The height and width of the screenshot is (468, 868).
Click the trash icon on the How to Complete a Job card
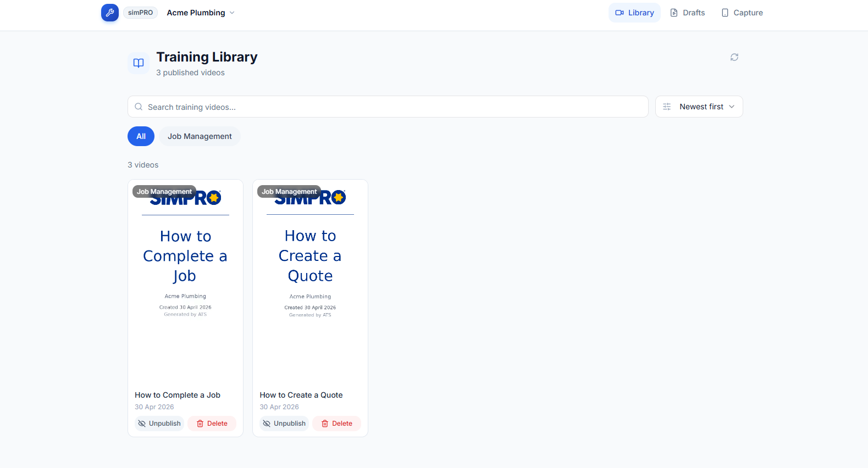[x=200, y=424]
